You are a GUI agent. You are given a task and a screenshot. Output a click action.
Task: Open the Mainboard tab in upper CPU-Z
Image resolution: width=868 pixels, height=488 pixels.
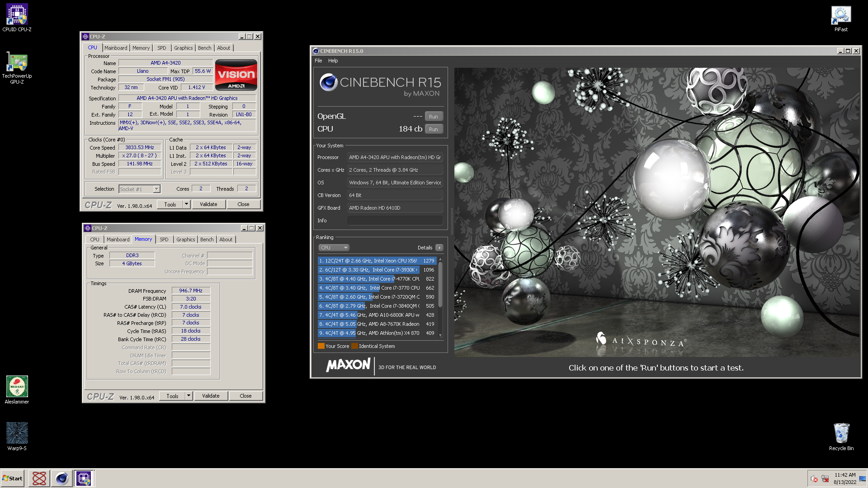pyautogui.click(x=116, y=48)
